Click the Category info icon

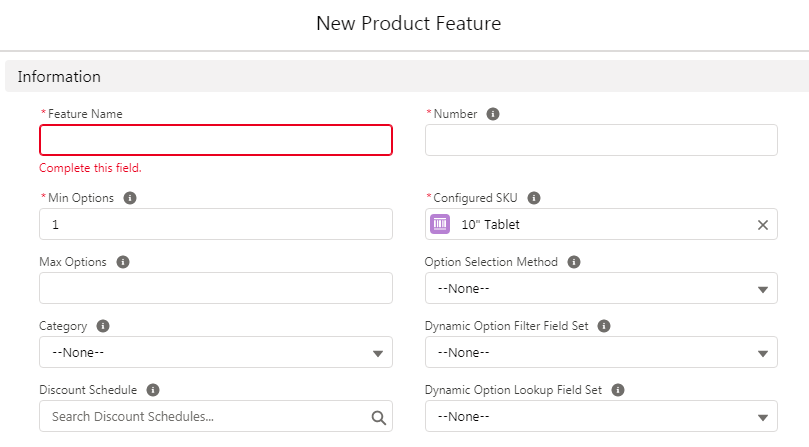click(x=103, y=326)
